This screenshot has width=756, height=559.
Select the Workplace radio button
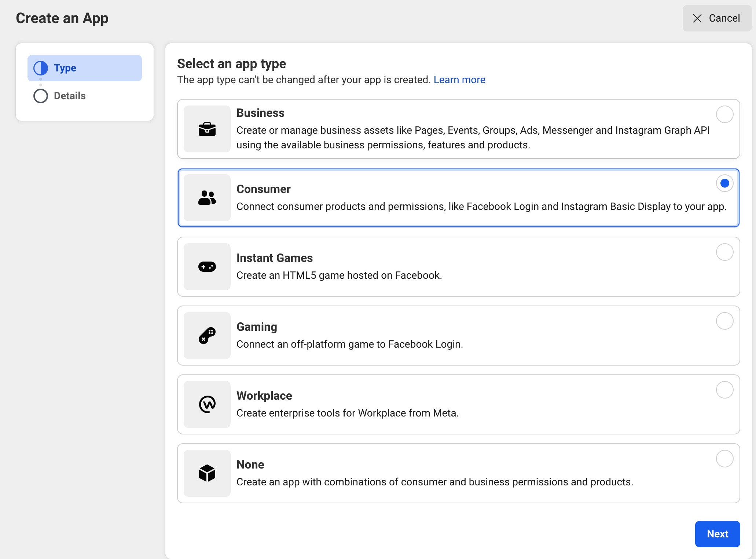pos(724,390)
